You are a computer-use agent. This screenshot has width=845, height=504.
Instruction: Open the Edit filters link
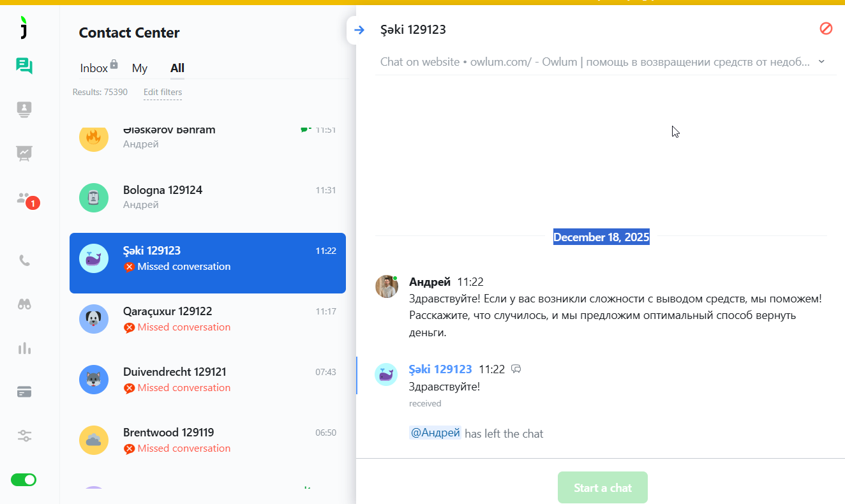pyautogui.click(x=163, y=93)
